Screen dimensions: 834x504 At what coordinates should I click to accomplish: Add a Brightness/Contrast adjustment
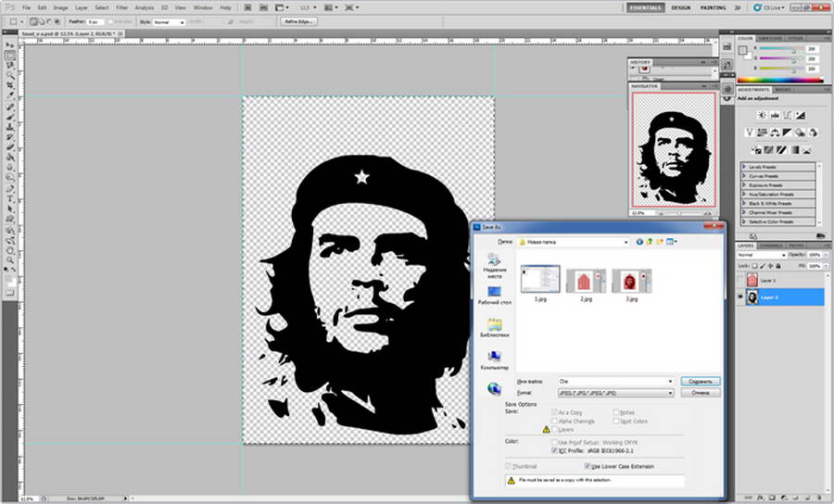tap(762, 115)
